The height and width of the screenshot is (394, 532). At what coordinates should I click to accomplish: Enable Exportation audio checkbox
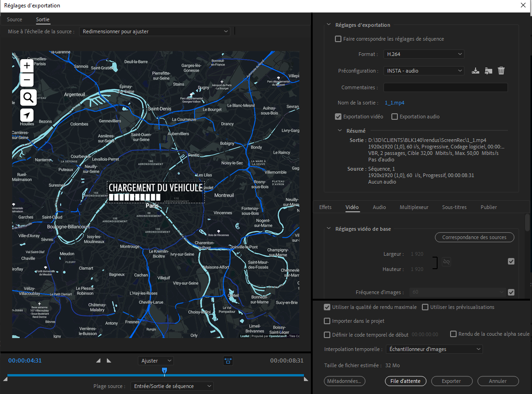395,117
